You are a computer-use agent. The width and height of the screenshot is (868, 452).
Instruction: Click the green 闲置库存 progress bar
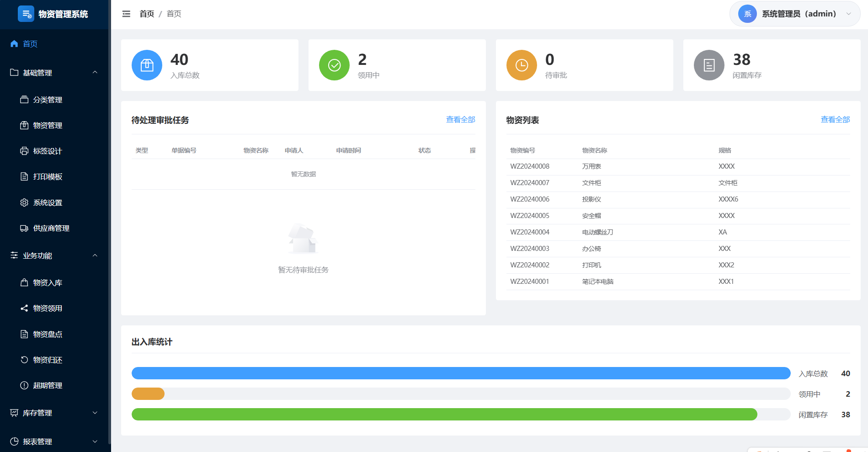click(x=444, y=415)
